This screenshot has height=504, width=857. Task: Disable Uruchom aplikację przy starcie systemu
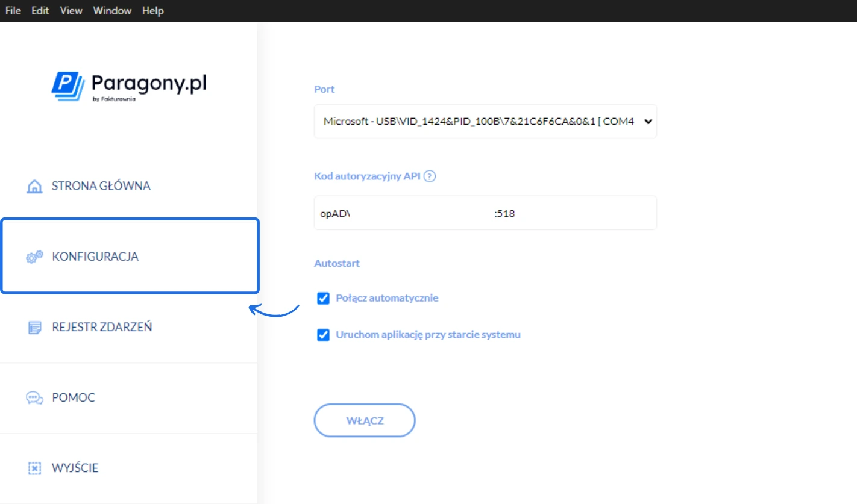click(x=324, y=335)
